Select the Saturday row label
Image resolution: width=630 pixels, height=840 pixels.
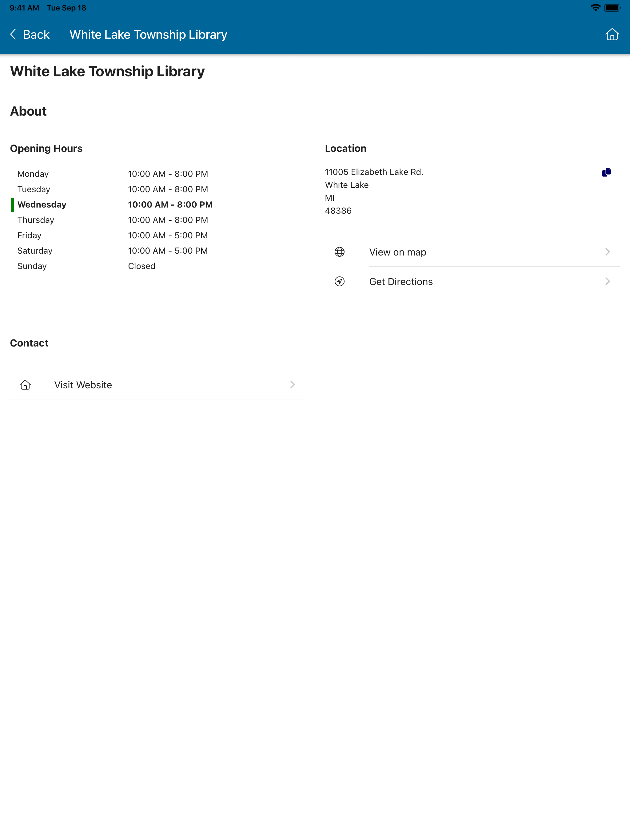coord(35,251)
